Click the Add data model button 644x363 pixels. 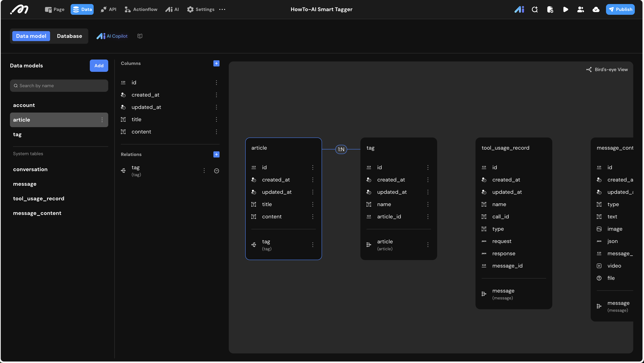point(99,65)
